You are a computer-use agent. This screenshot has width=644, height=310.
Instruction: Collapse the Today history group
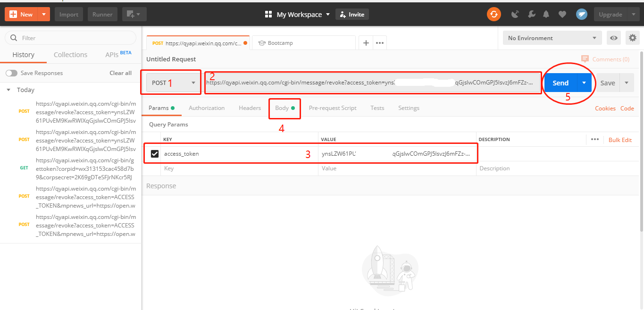click(x=8, y=90)
